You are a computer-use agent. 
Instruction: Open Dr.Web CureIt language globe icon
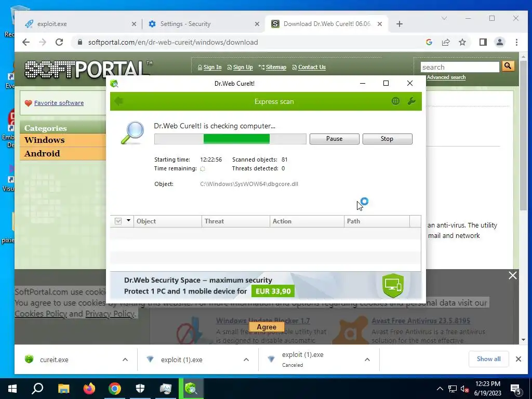(395, 101)
